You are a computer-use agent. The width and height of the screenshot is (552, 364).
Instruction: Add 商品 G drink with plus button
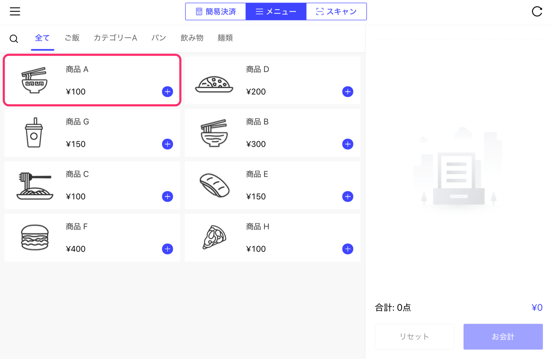pos(167,144)
